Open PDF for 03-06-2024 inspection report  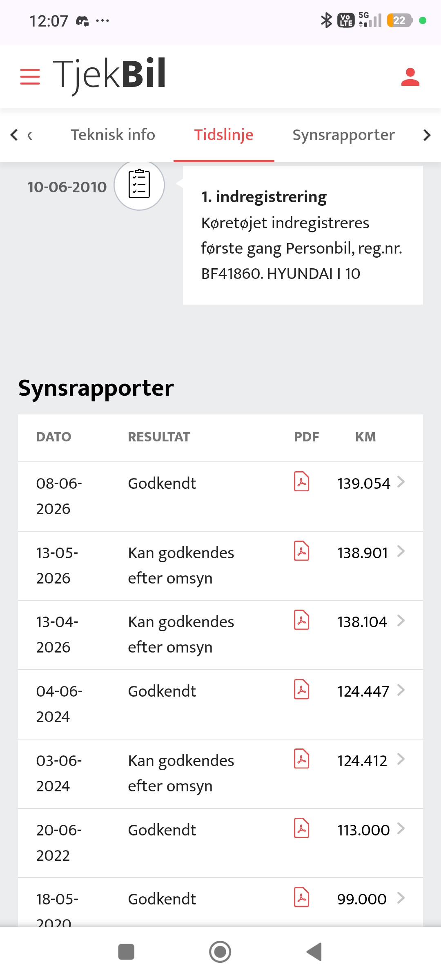pyautogui.click(x=301, y=759)
